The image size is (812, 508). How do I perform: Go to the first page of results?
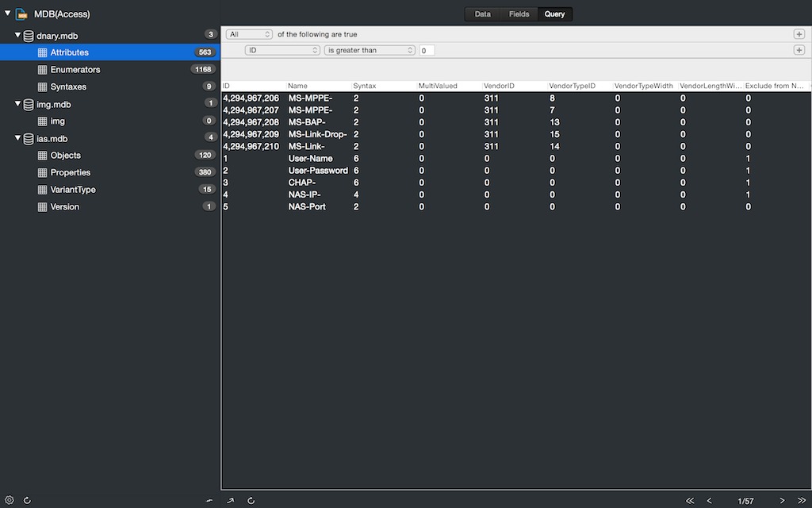pos(690,500)
